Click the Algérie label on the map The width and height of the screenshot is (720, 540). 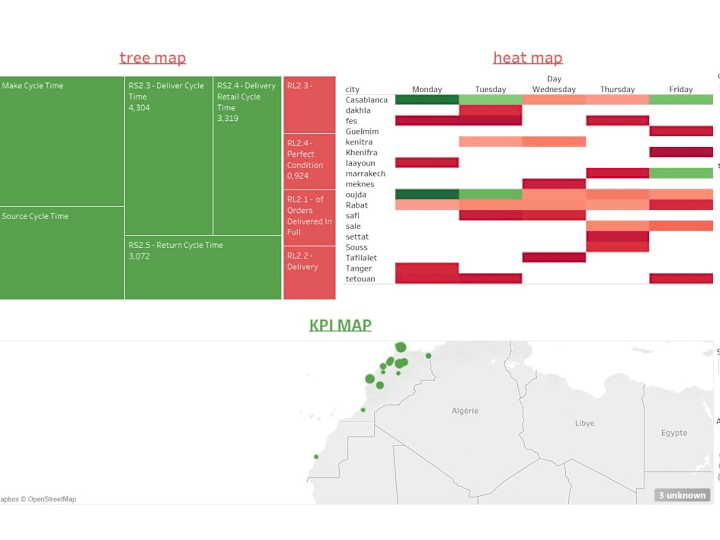(465, 411)
